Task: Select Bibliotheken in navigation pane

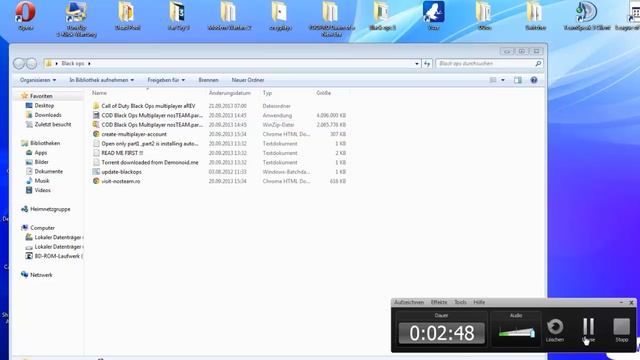Action: (x=45, y=143)
